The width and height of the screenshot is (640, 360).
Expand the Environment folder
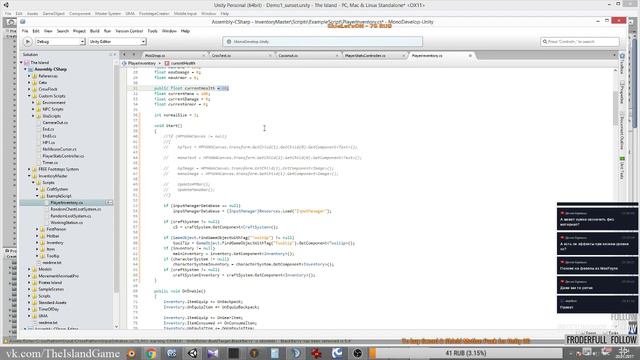coord(33,103)
